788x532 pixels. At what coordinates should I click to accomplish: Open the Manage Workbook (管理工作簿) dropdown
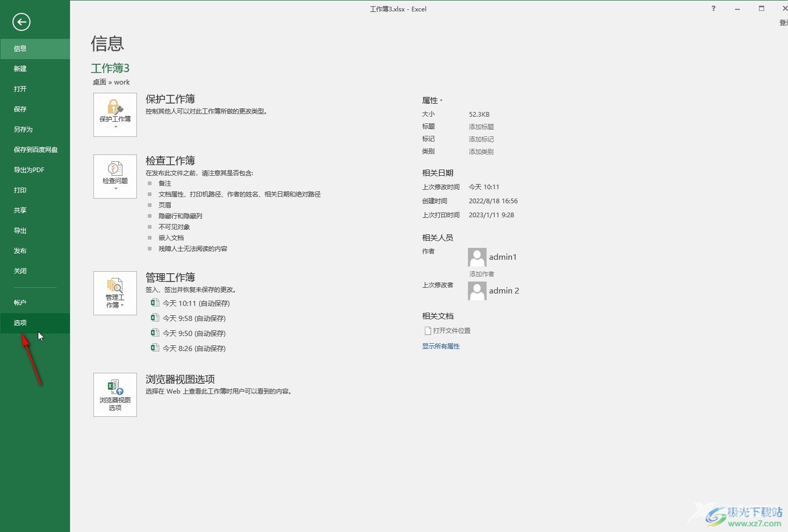tap(115, 293)
